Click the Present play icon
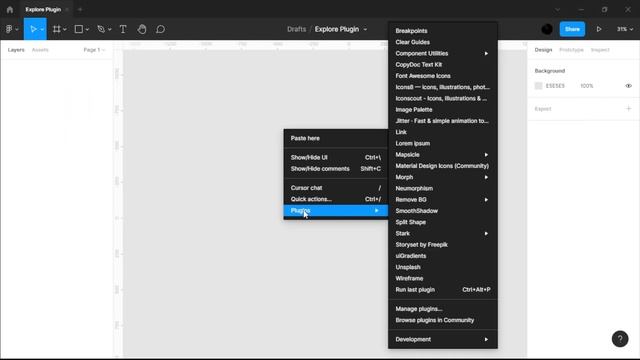 click(x=599, y=29)
